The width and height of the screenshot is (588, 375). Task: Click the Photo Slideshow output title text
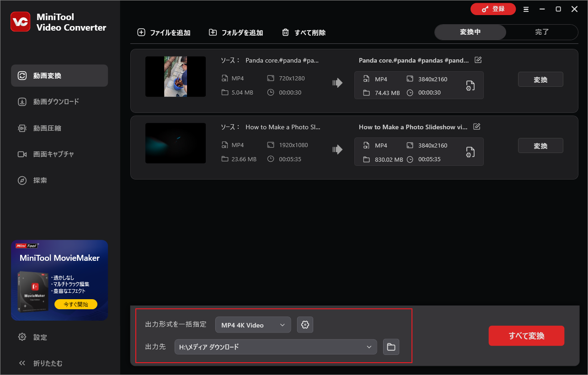click(413, 127)
